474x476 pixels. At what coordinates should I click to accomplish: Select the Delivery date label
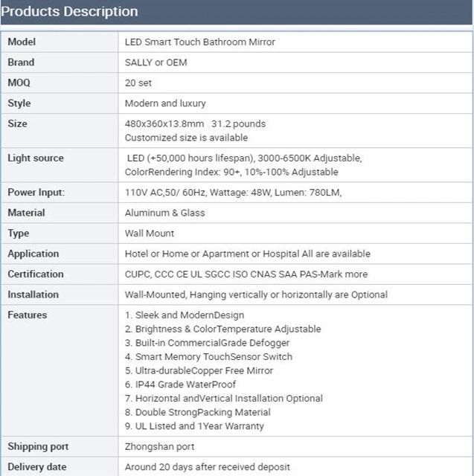tap(37, 467)
